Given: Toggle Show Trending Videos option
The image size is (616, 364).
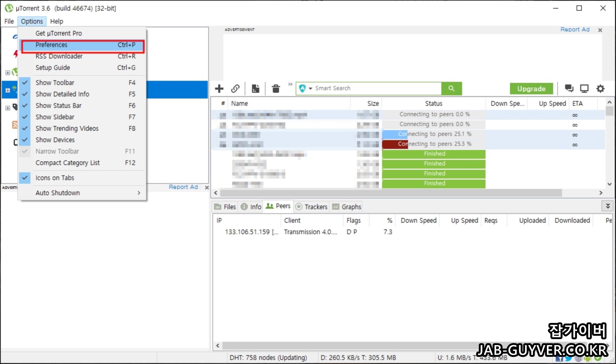Looking at the screenshot, I should 82,128.
